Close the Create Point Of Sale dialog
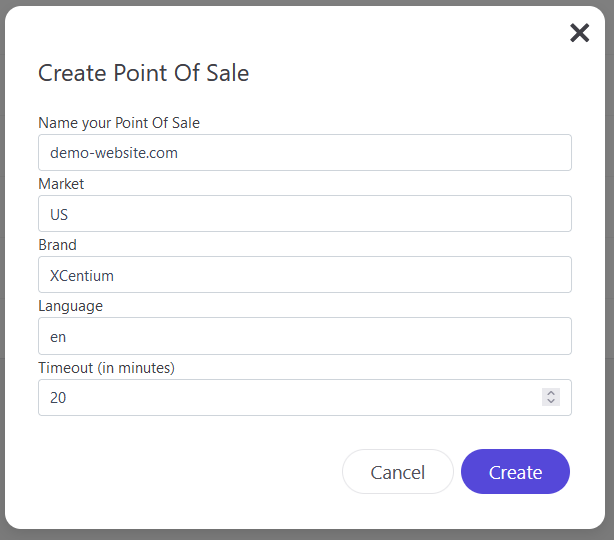The height and width of the screenshot is (540, 614). (x=579, y=33)
